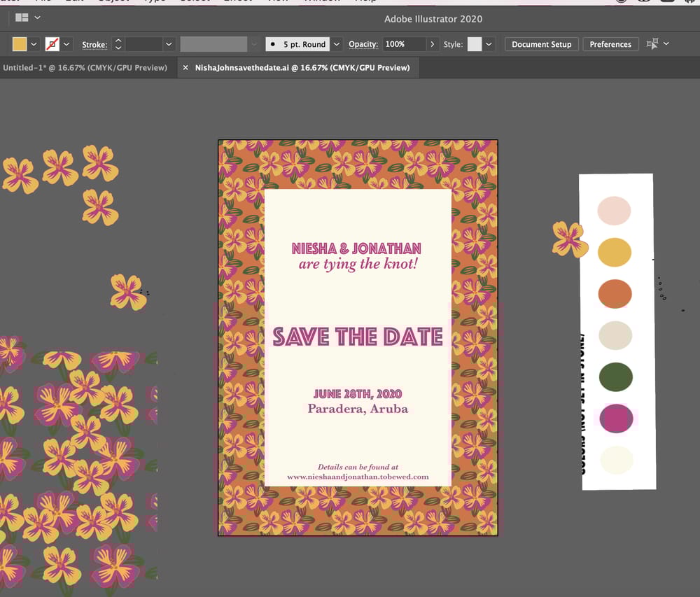Viewport: 700px width, 597px height.
Task: Click the stroke weight stepper arrows
Action: (118, 44)
